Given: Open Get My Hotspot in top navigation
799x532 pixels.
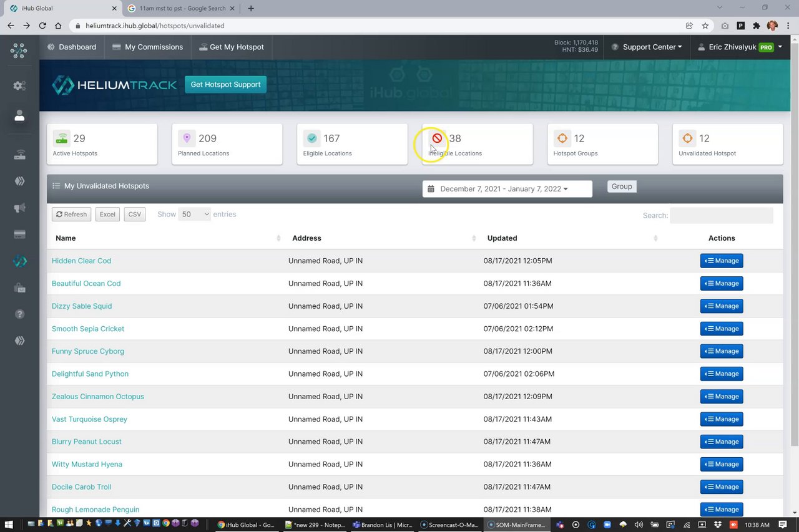Looking at the screenshot, I should coord(232,47).
